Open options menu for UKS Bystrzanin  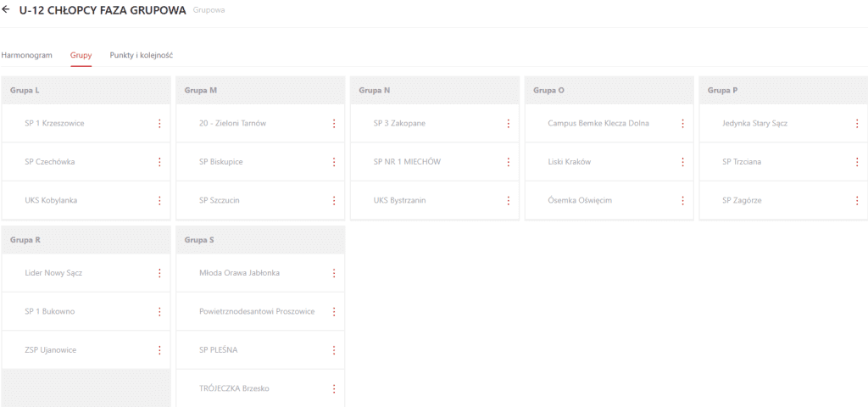pyautogui.click(x=509, y=200)
